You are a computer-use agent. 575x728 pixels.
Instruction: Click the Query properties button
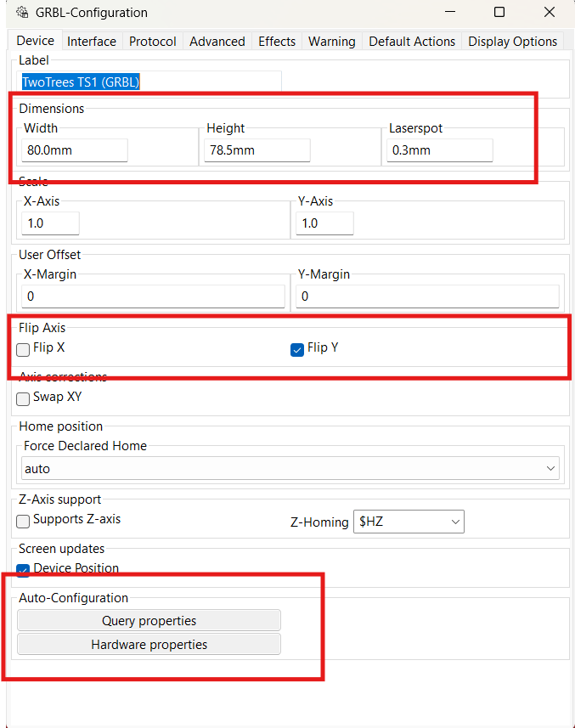[x=149, y=621]
